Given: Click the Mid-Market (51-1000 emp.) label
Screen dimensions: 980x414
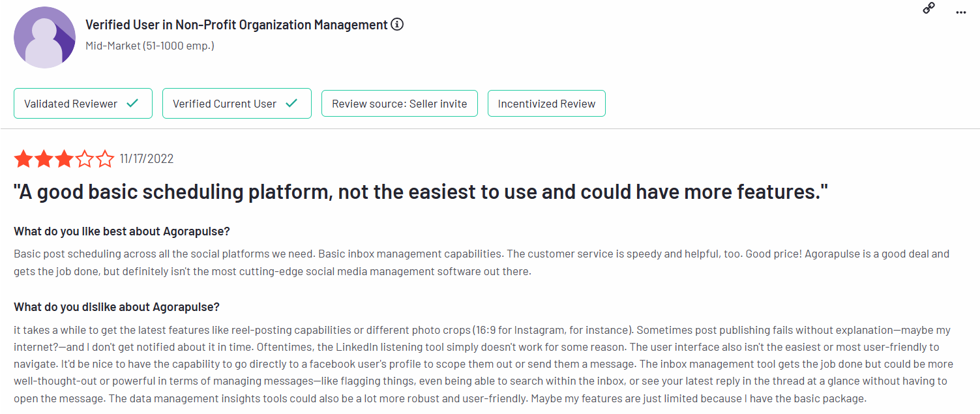Looking at the screenshot, I should (150, 46).
